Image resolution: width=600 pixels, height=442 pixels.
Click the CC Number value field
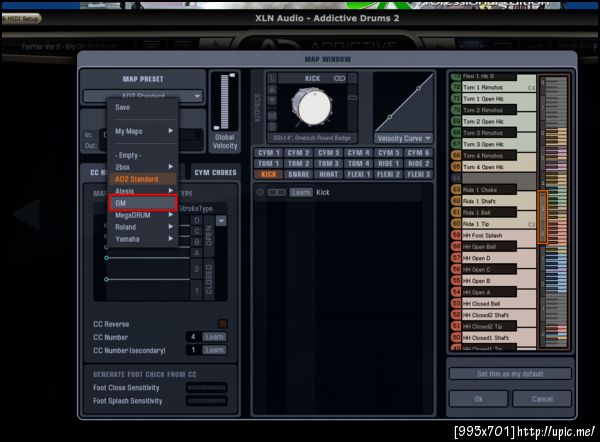pyautogui.click(x=194, y=337)
